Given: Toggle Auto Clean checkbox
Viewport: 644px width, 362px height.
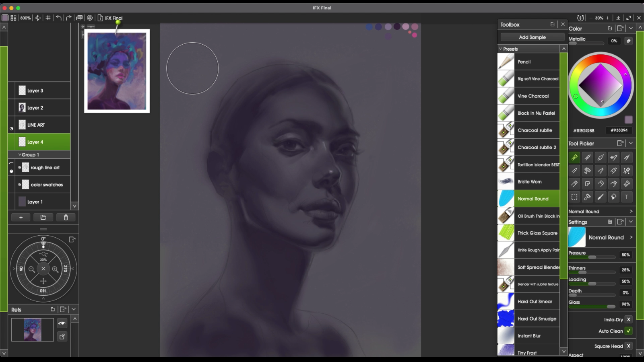Looking at the screenshot, I should point(628,331).
